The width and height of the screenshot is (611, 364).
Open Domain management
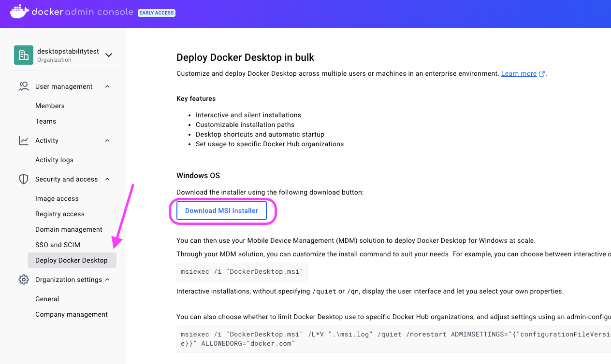pos(69,229)
